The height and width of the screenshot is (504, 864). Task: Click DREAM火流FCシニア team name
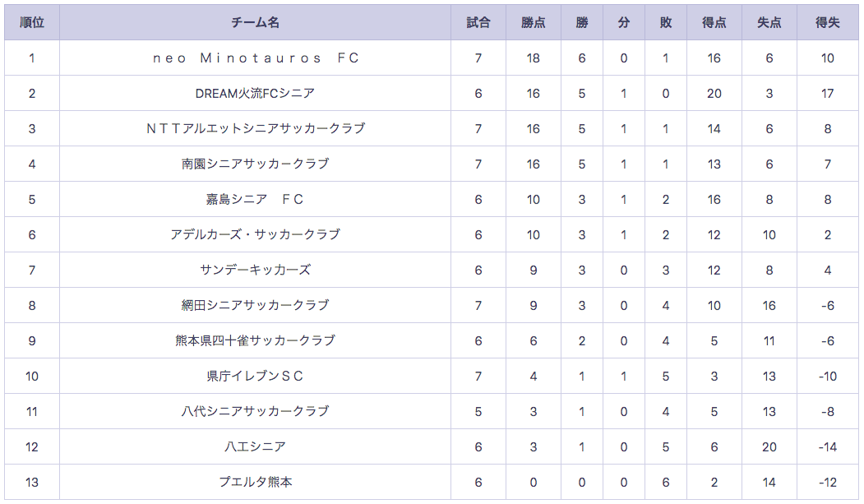pyautogui.click(x=255, y=93)
